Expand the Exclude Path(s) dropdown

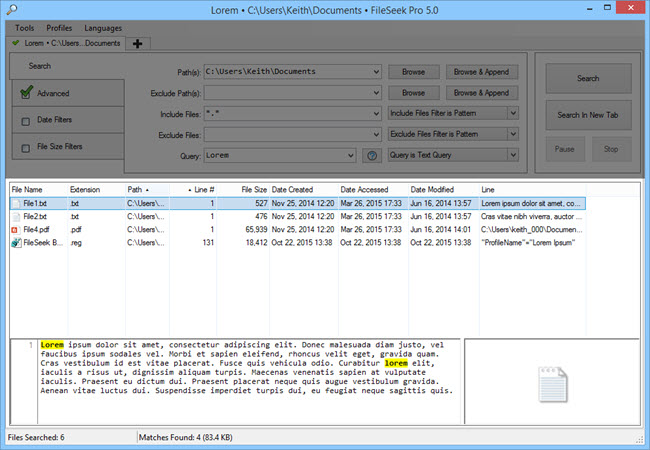point(376,93)
